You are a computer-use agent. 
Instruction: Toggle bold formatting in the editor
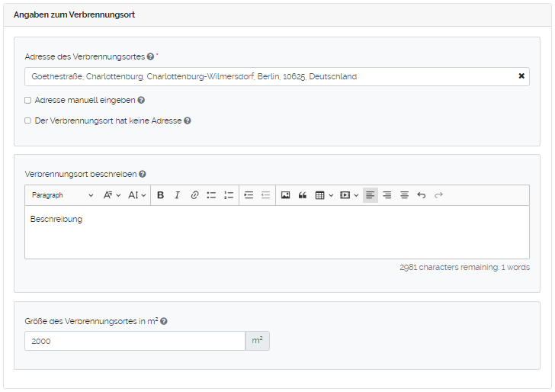pos(160,195)
